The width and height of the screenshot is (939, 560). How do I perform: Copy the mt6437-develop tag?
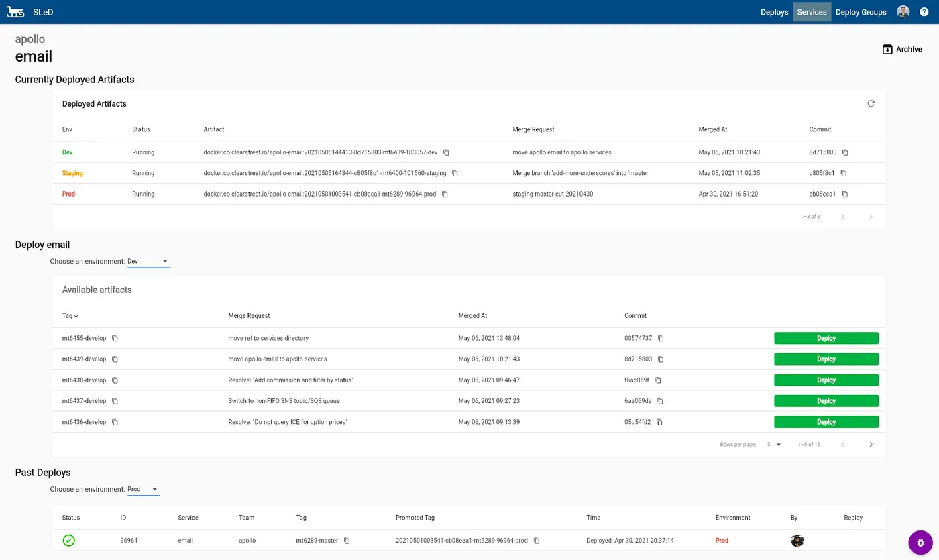point(115,401)
